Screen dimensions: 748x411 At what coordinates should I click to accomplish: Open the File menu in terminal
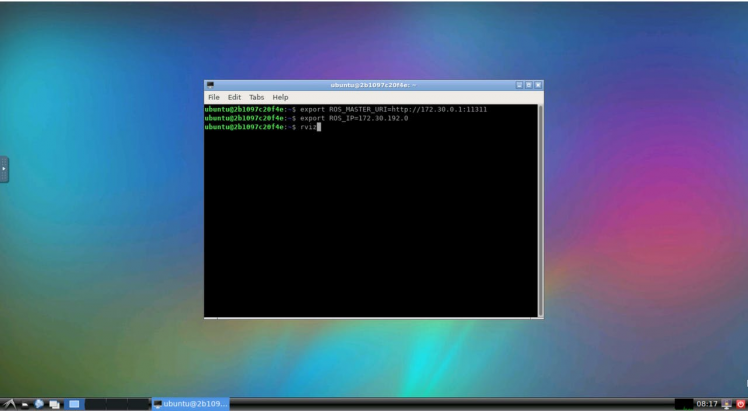pyautogui.click(x=214, y=97)
